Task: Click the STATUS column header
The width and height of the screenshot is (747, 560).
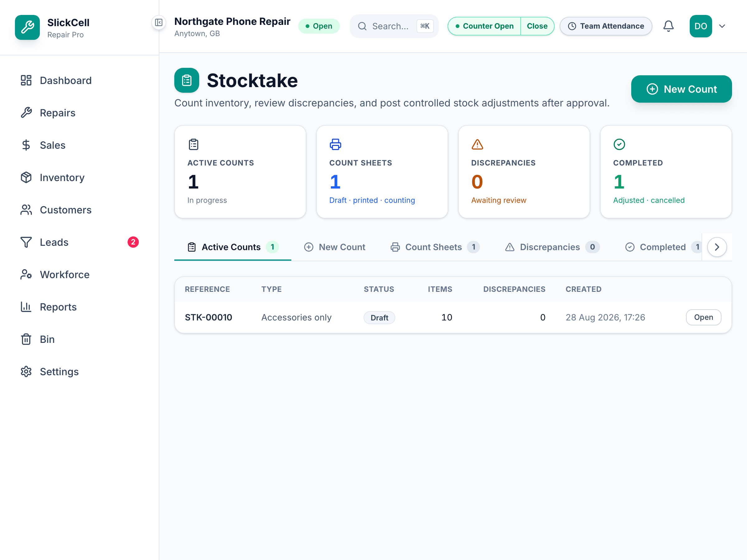Action: (x=378, y=289)
